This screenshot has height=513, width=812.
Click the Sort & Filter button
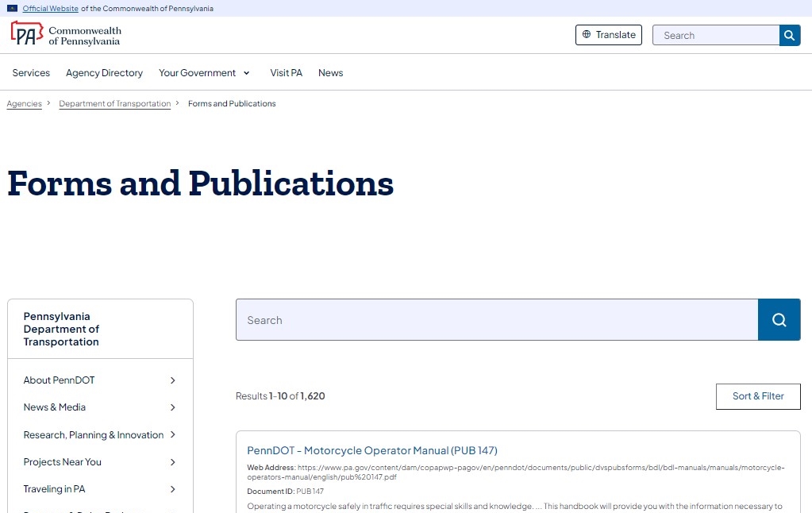click(758, 396)
